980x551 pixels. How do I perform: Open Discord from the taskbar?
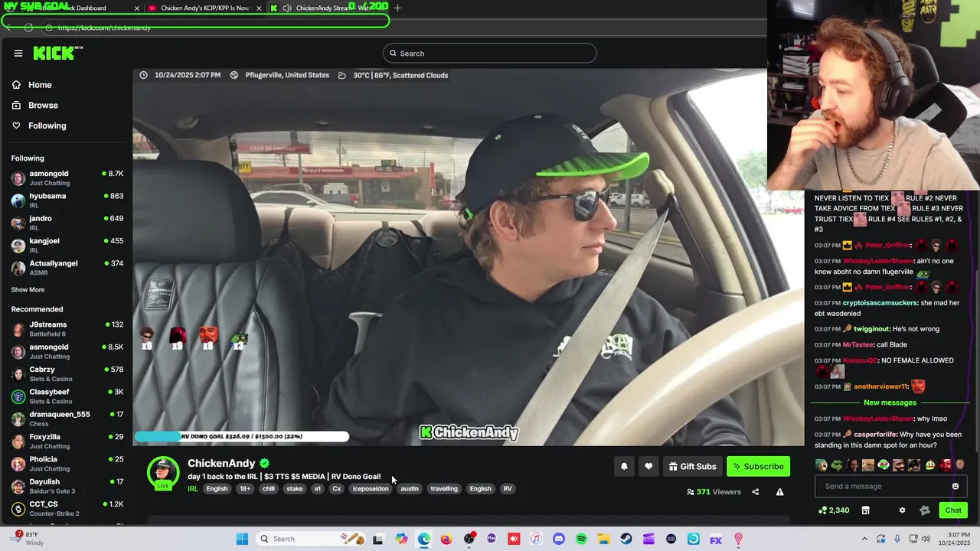[x=559, y=539]
